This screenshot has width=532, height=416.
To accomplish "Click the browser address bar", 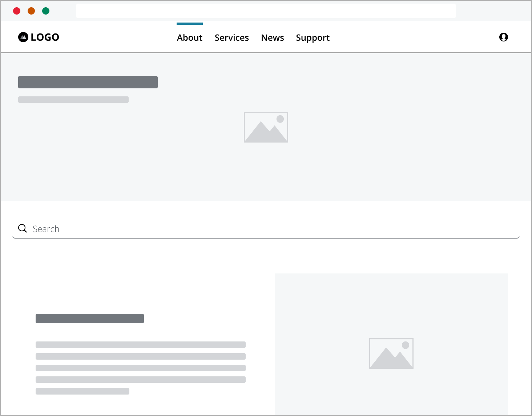I will (265, 11).
